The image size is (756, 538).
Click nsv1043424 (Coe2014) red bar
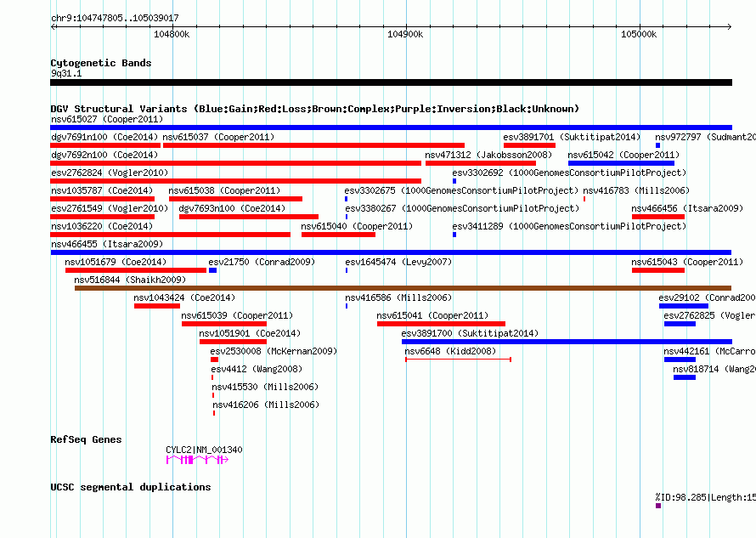pos(157,306)
